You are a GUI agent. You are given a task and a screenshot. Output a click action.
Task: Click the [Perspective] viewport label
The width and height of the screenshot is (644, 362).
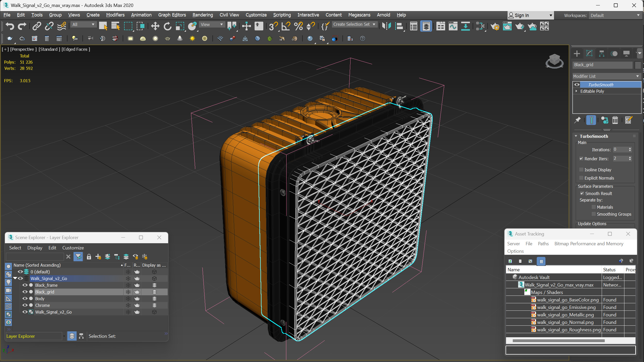coord(23,49)
